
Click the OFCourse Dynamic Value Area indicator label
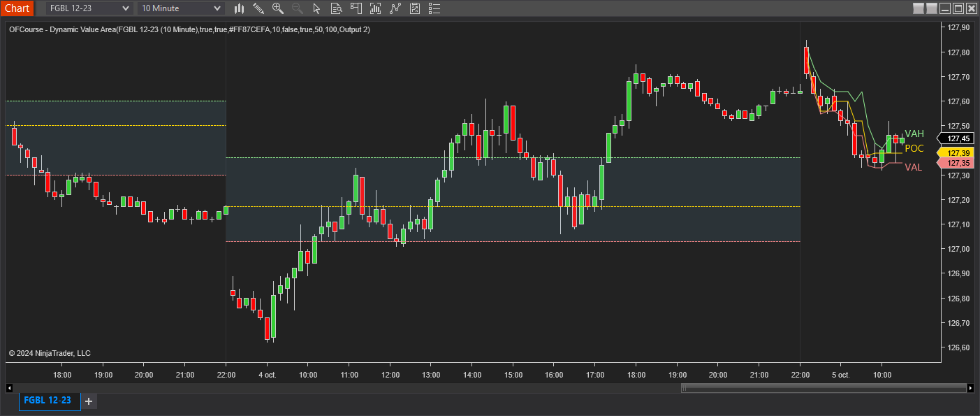point(190,29)
